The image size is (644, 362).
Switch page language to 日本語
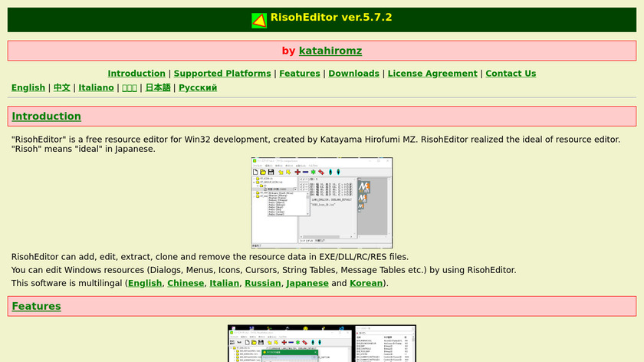click(x=158, y=88)
